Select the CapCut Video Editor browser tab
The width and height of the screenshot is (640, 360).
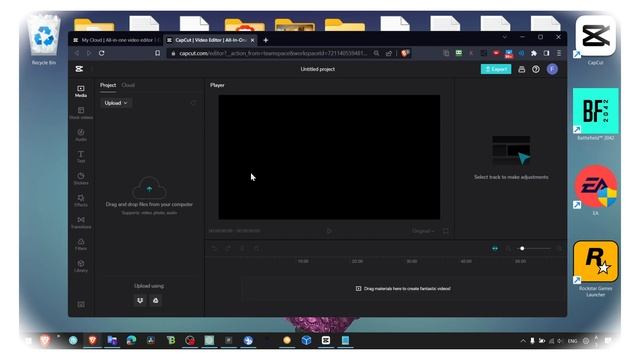click(211, 40)
